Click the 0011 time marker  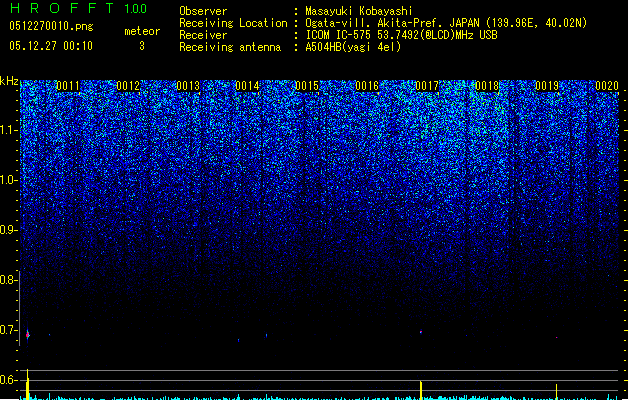pyautogui.click(x=68, y=86)
